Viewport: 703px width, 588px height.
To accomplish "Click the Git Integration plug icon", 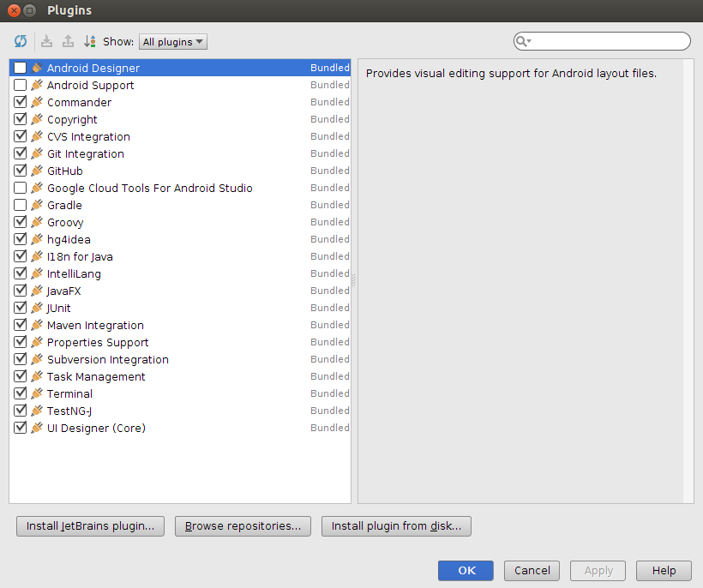I will tap(37, 153).
